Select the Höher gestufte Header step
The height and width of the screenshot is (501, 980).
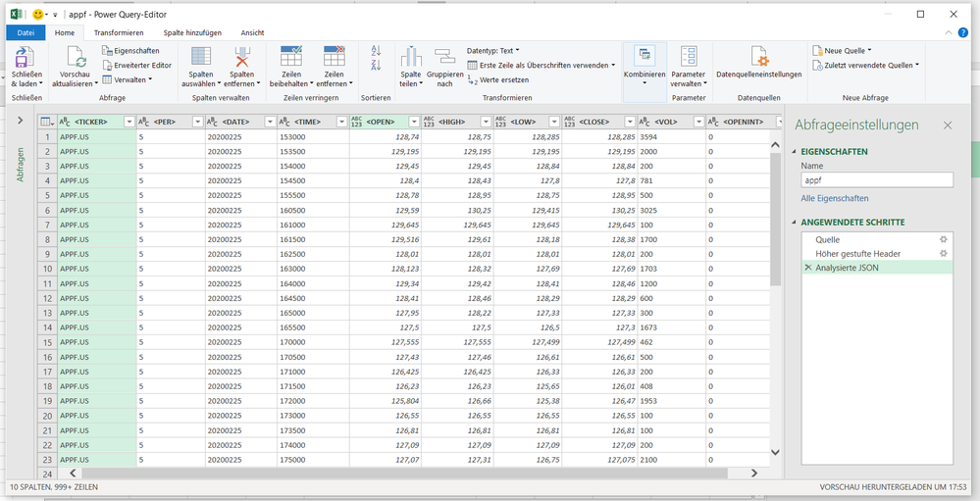(x=857, y=253)
